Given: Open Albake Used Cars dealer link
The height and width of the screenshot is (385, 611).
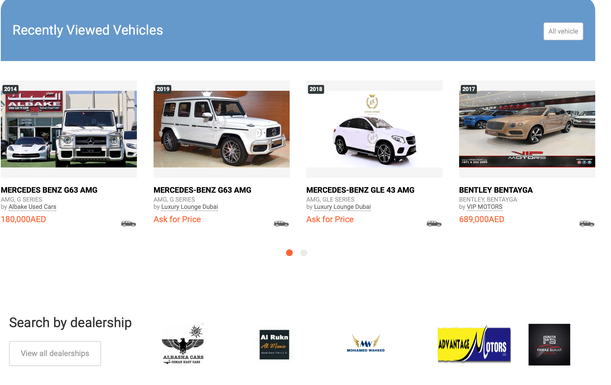Looking at the screenshot, I should [32, 207].
